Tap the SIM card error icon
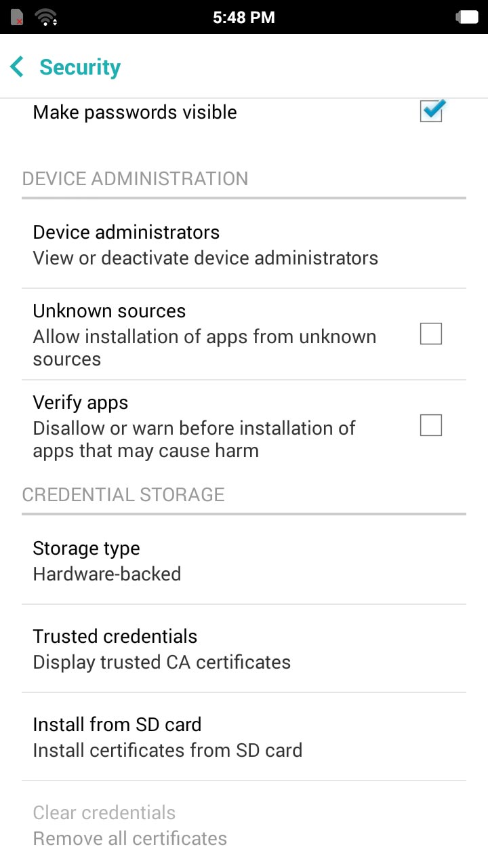 (18, 17)
